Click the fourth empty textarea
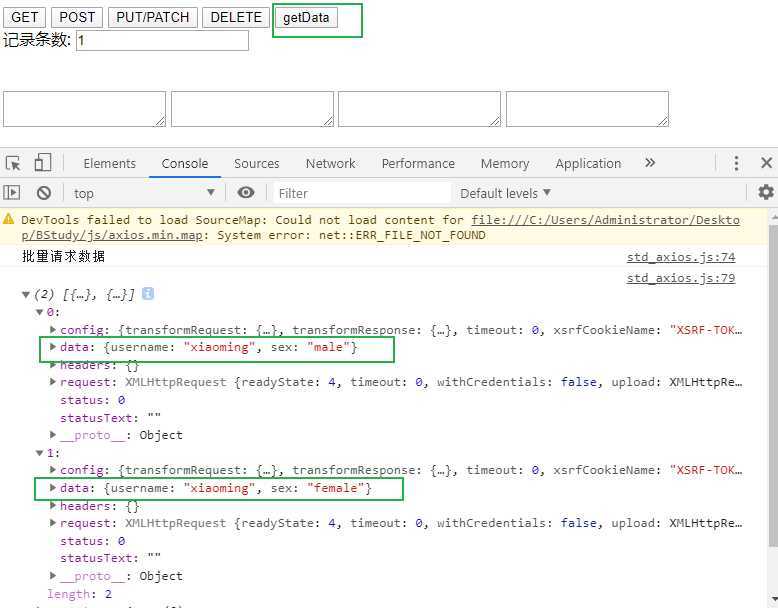This screenshot has height=608, width=778. click(x=587, y=109)
